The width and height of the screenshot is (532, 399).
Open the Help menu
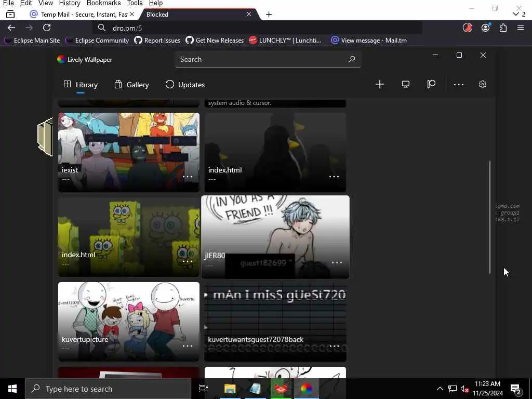pos(156,3)
